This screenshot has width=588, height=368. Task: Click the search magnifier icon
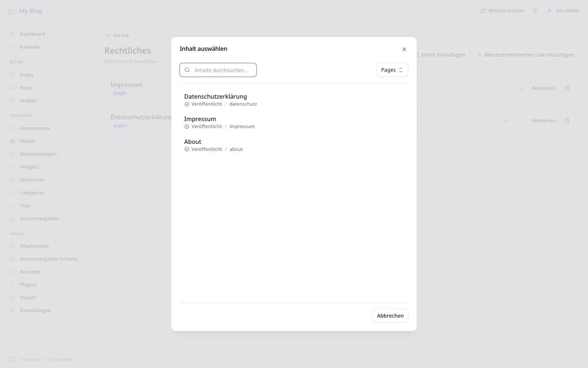pos(187,70)
